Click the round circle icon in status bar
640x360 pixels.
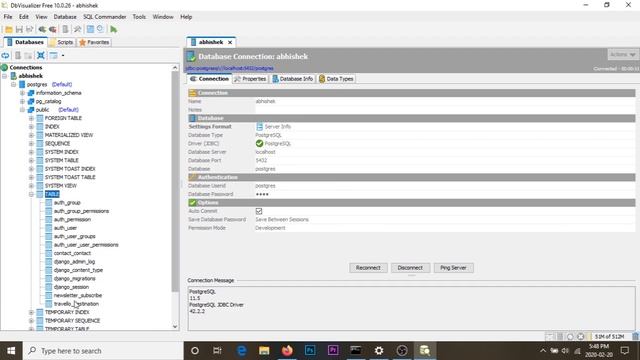click(x=570, y=337)
